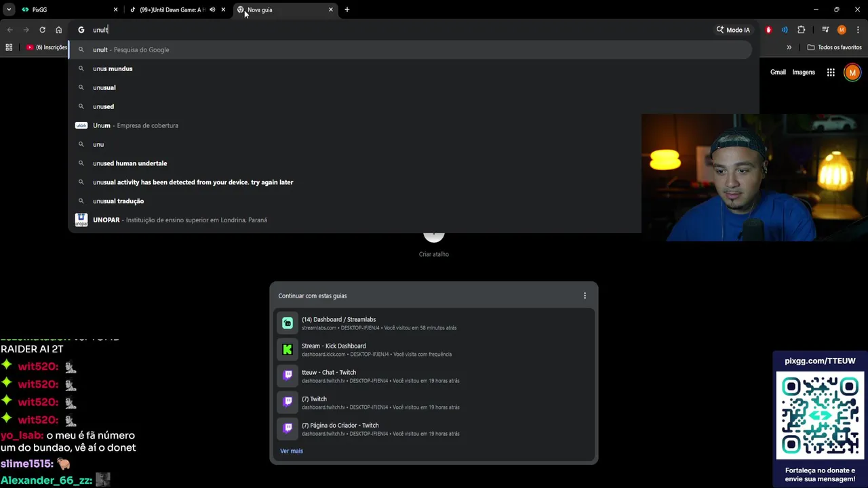Screen dimensions: 868x488
Task: Click the Kick icon in tab list
Action: 288,350
